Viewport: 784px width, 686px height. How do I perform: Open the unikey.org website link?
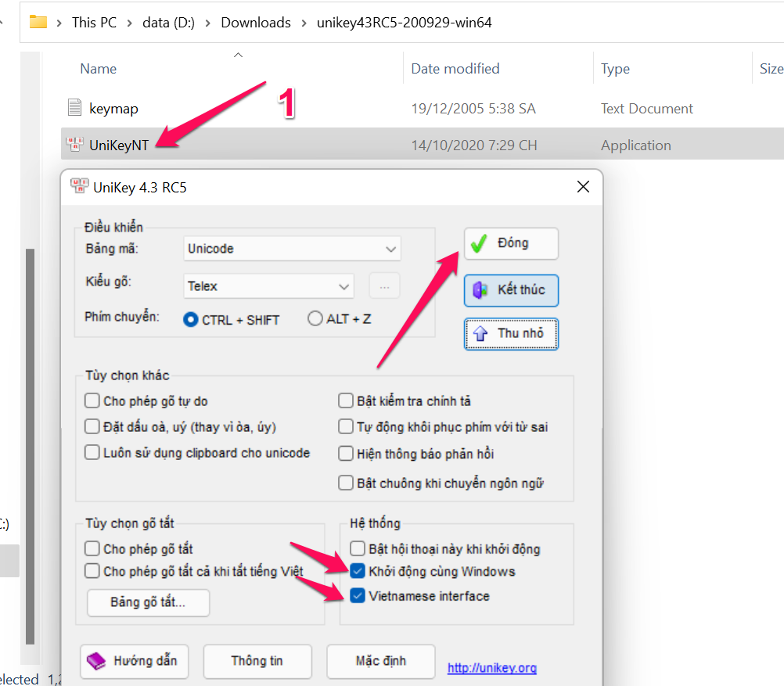pyautogui.click(x=491, y=668)
